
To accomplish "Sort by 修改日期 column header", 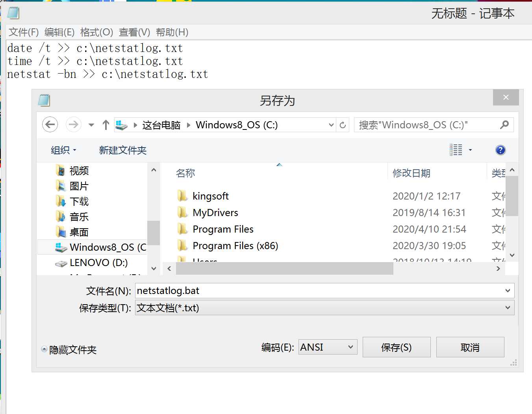I will pos(411,173).
